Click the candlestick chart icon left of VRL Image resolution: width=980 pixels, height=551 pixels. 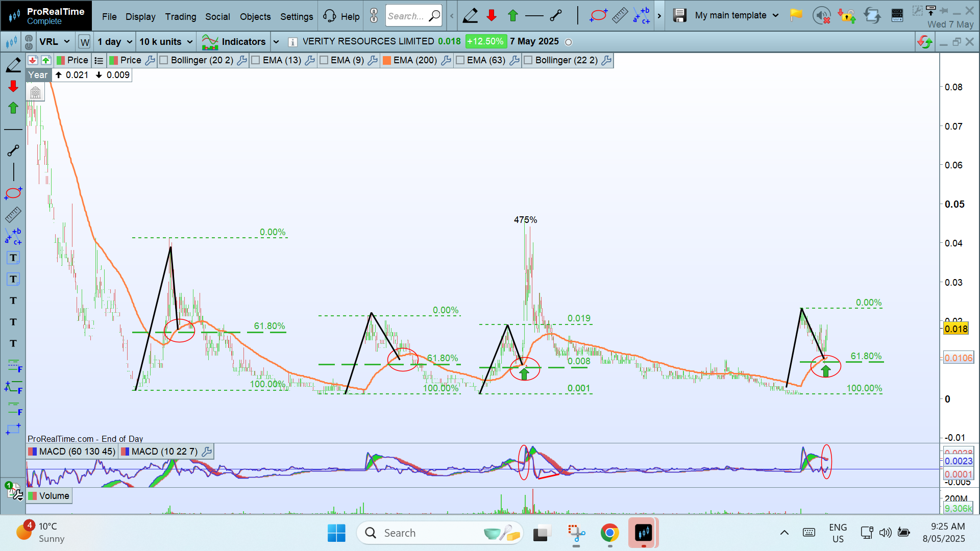pos(11,42)
